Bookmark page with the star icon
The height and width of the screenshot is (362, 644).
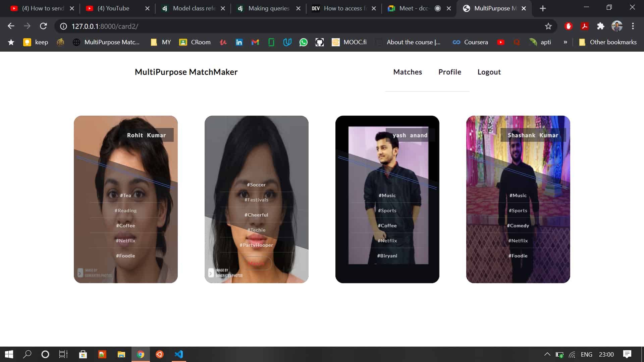(x=548, y=26)
